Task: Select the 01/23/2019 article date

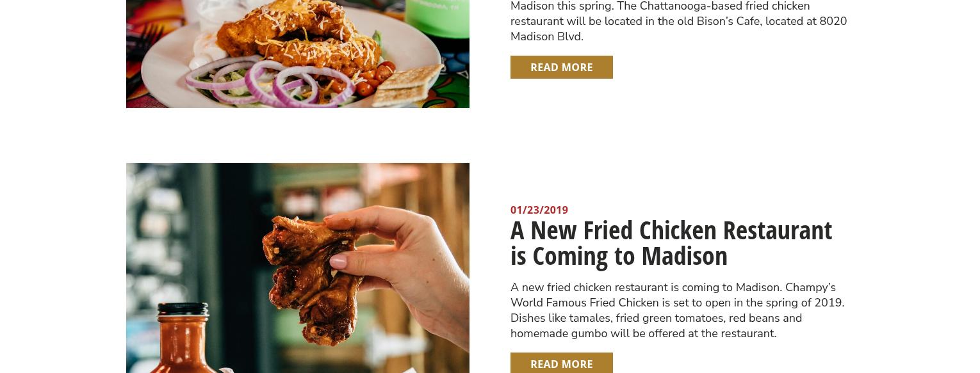Action: (x=539, y=210)
